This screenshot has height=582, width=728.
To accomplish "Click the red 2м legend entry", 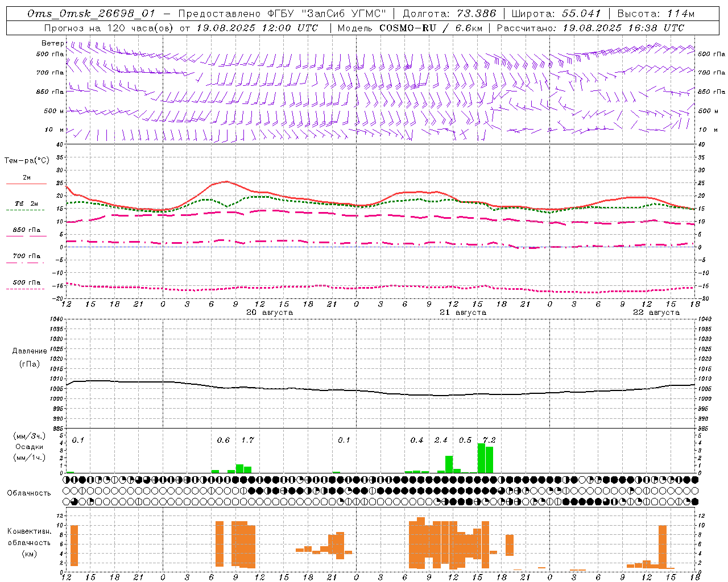I will click(26, 180).
